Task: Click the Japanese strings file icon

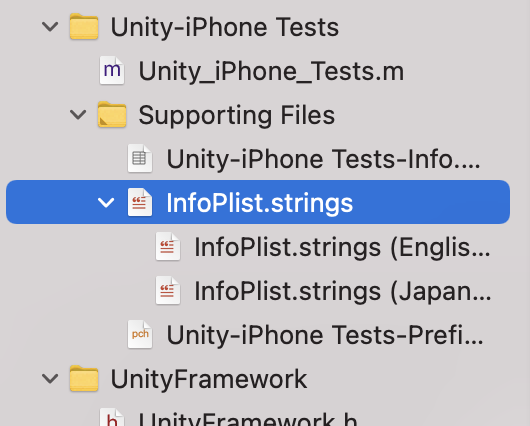Action: pos(168,290)
